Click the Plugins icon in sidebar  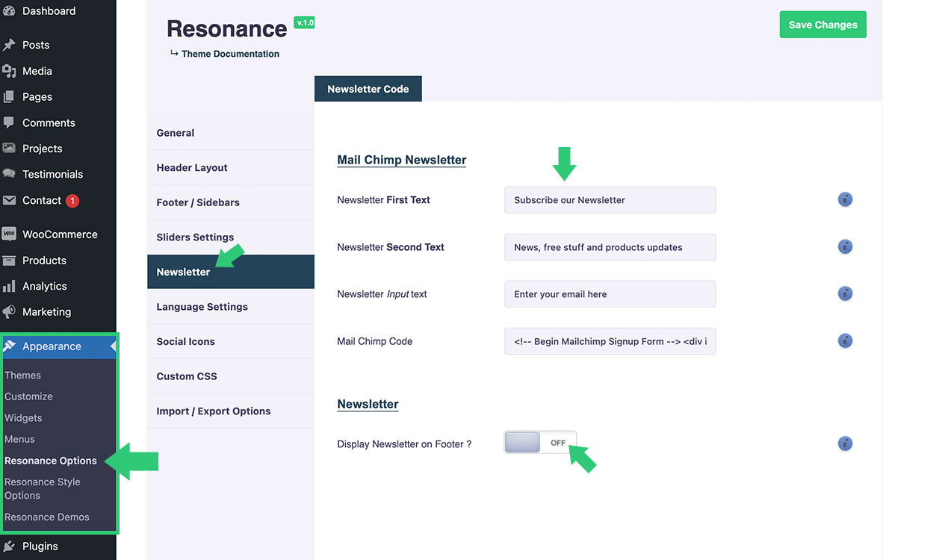(9, 547)
